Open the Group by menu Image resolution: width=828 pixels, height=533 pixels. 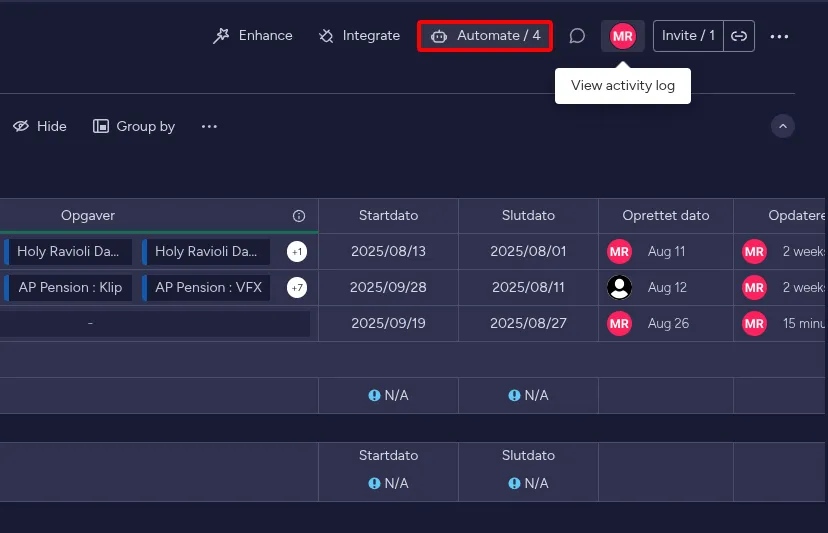(x=134, y=126)
